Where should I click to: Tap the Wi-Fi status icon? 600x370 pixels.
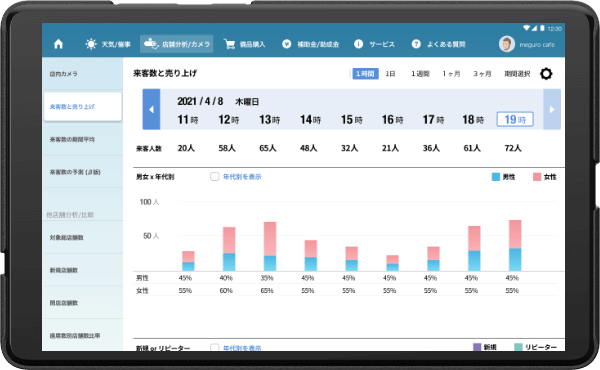527,28
